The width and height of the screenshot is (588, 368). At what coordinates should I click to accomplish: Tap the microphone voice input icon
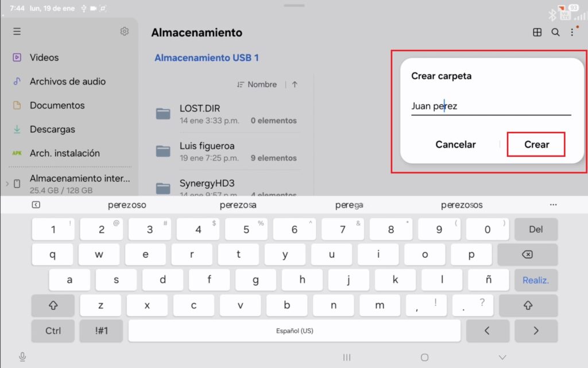(x=22, y=357)
